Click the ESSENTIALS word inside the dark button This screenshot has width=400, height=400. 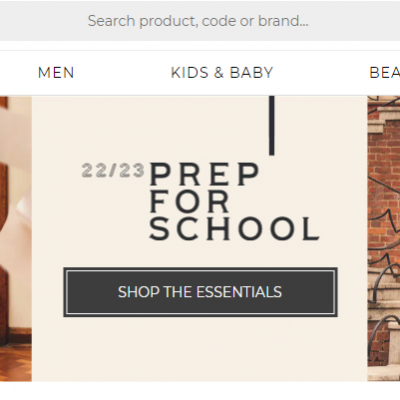pyautogui.click(x=239, y=292)
